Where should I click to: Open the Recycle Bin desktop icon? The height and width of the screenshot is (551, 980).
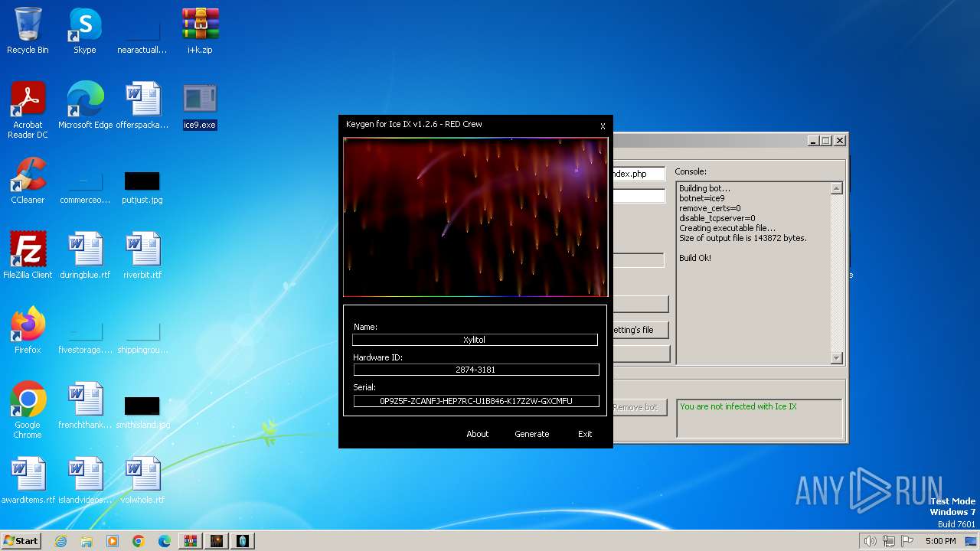[28, 31]
